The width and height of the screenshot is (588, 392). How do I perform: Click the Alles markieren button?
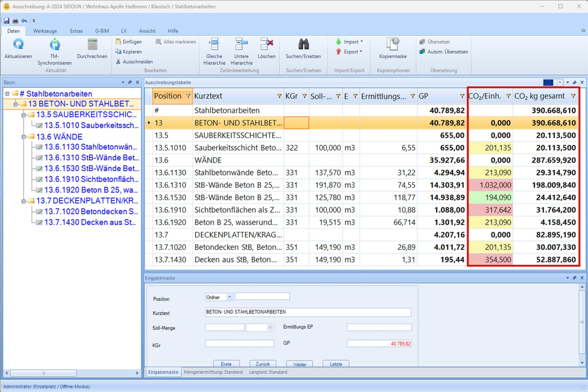point(176,42)
